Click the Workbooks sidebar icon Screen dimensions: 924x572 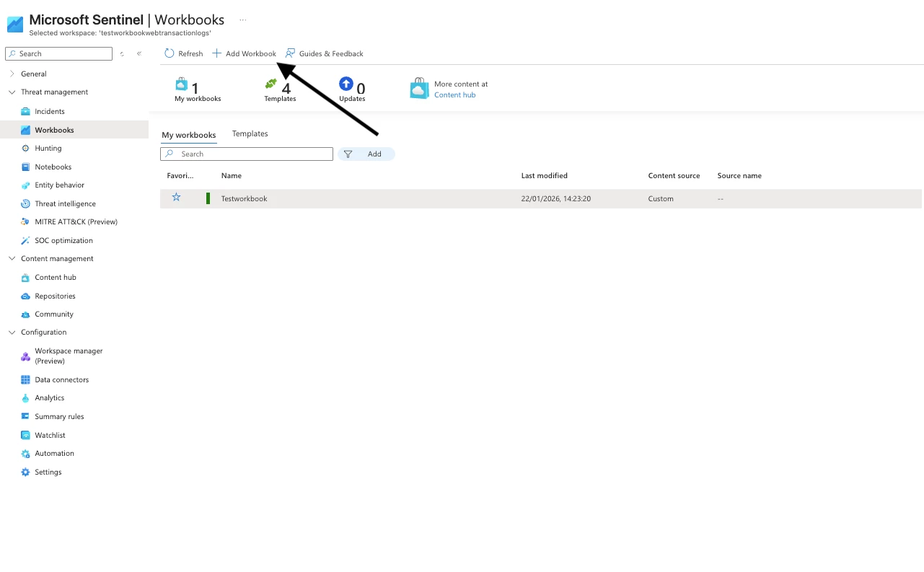pyautogui.click(x=25, y=130)
